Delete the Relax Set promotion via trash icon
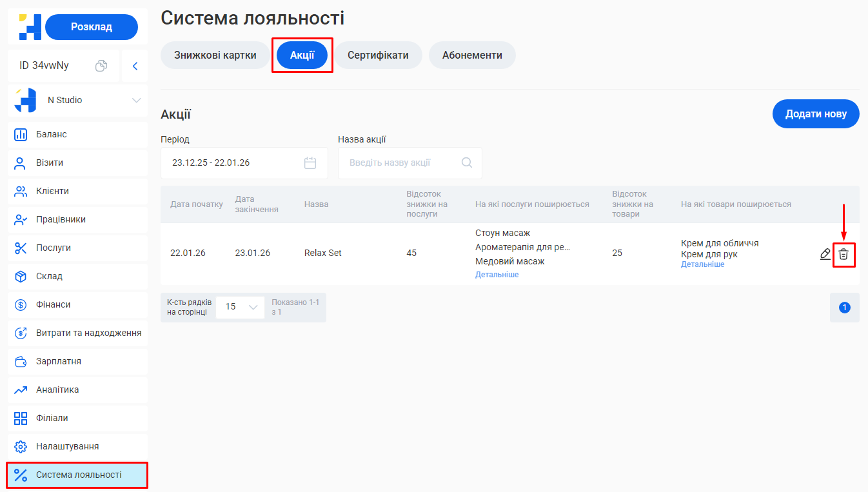Image resolution: width=868 pixels, height=492 pixels. coord(844,254)
